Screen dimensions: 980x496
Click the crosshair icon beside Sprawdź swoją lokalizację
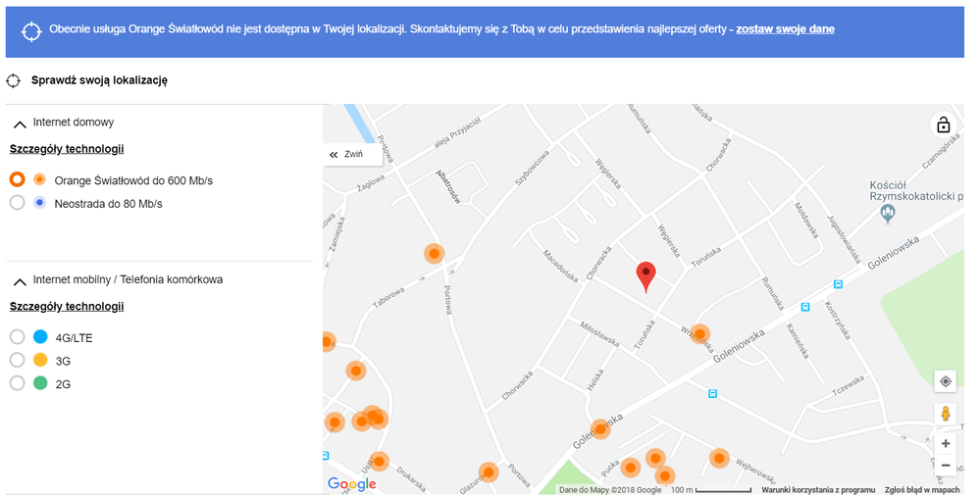tap(14, 80)
